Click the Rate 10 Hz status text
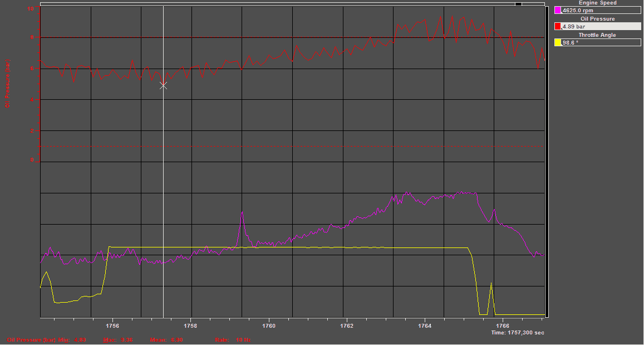This screenshot has height=345, width=644. tap(233, 339)
